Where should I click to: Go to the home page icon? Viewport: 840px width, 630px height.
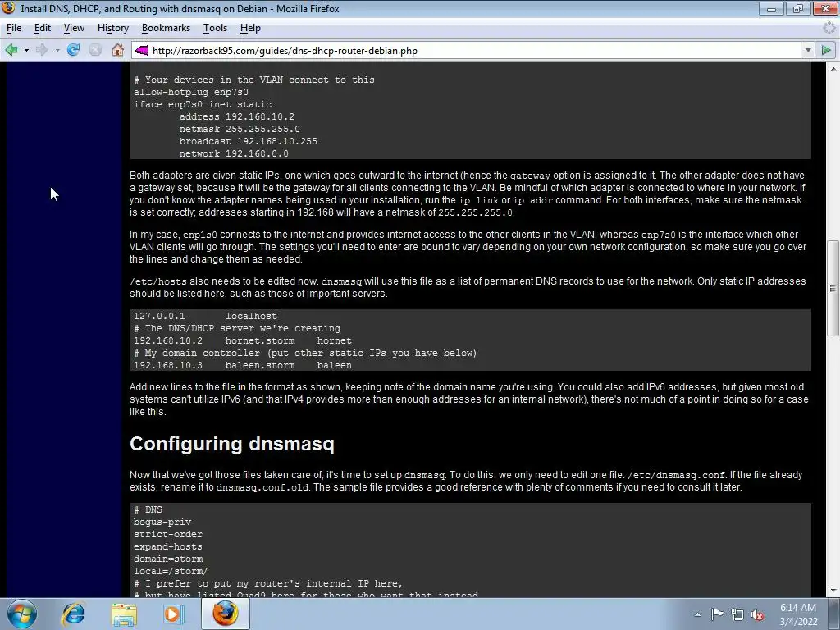[118, 50]
